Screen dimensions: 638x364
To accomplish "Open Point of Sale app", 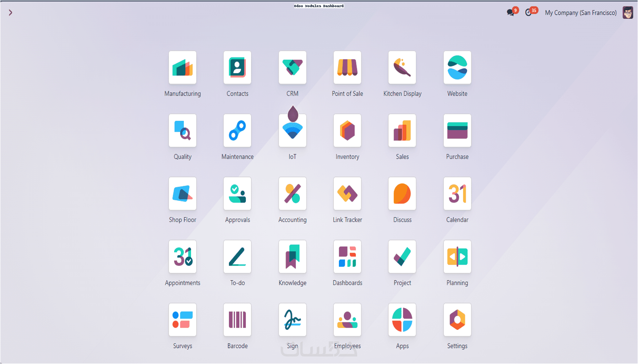I will tap(347, 68).
